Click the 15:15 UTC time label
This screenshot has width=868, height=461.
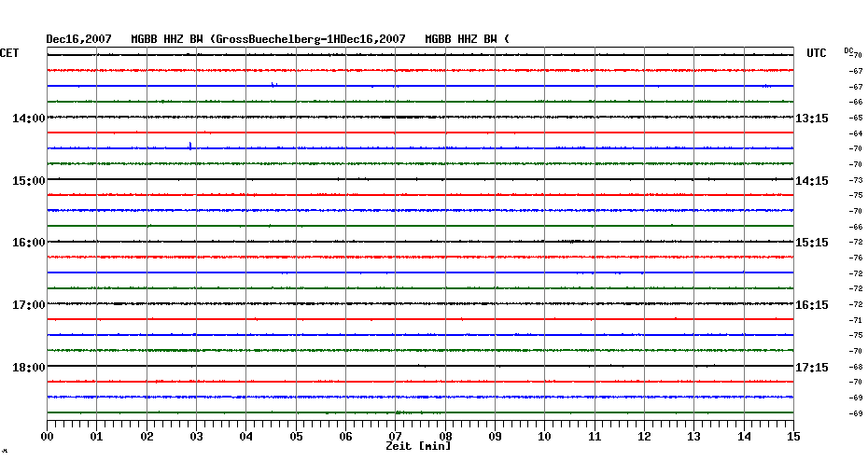click(x=812, y=243)
